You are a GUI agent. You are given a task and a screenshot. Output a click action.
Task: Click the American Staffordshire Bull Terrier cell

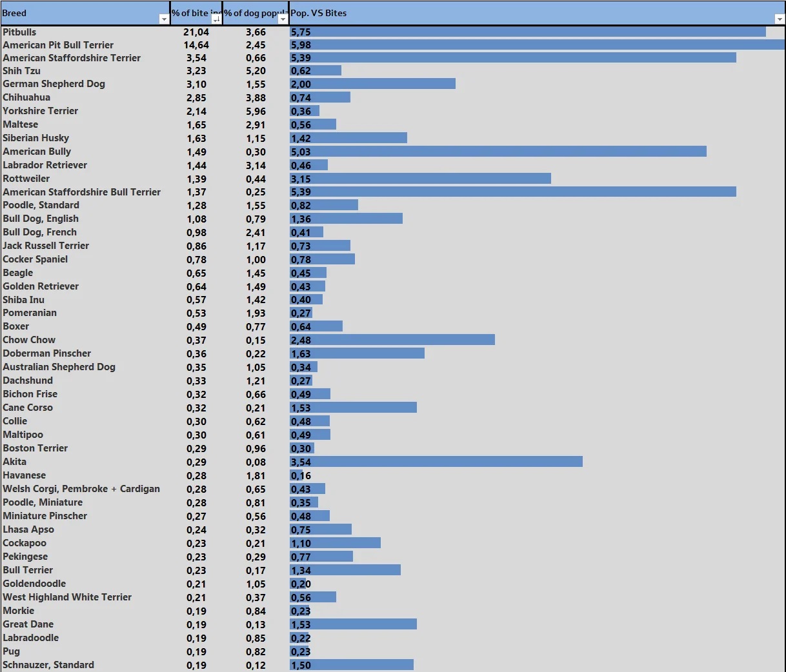pos(81,192)
